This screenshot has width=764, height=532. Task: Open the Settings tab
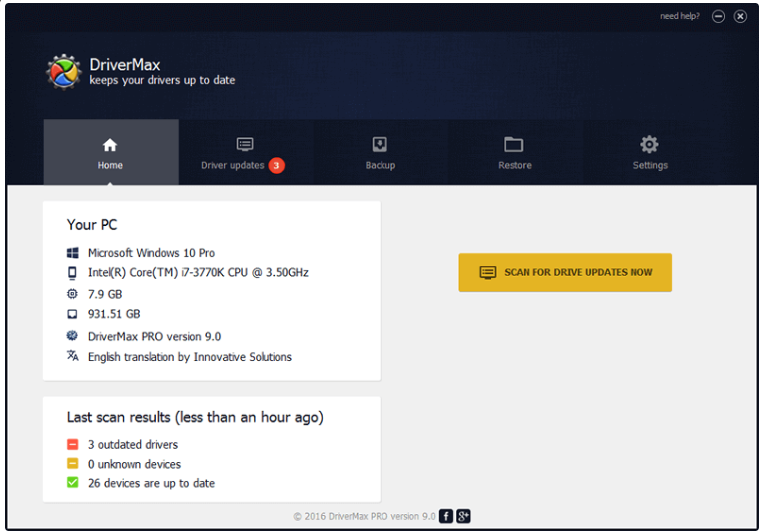[x=650, y=152]
